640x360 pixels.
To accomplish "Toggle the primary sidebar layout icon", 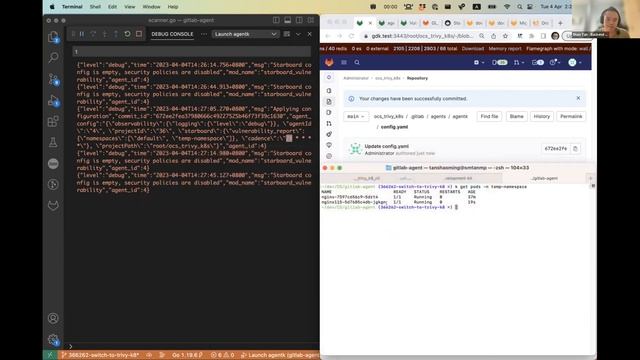I will (276, 20).
